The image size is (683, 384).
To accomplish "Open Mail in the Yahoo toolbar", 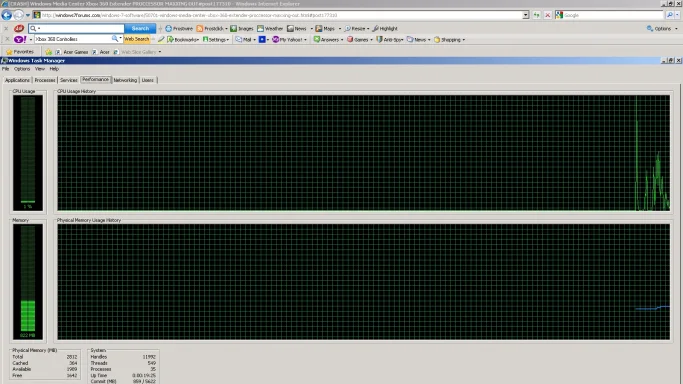I will click(x=243, y=40).
